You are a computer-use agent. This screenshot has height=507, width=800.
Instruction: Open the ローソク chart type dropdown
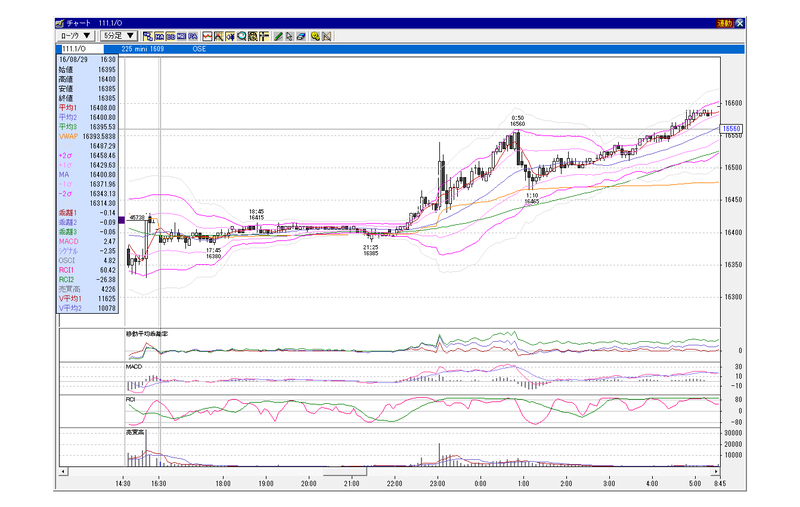(76, 36)
